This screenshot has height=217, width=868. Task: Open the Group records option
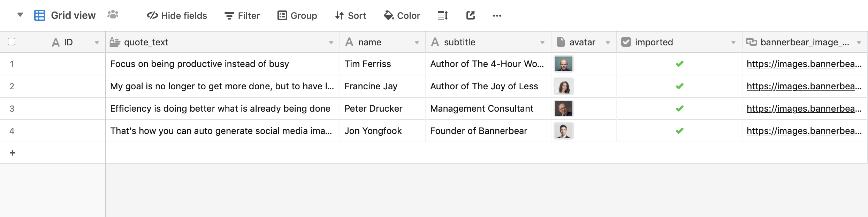coord(297,15)
